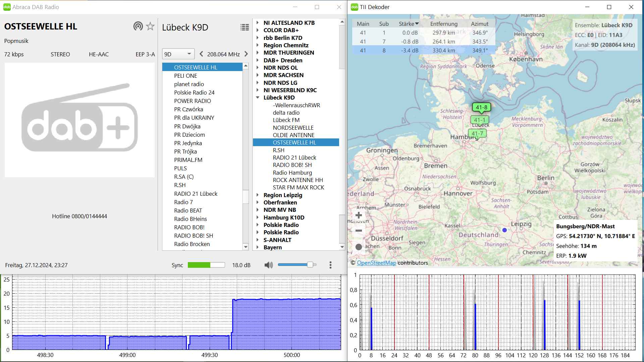The width and height of the screenshot is (644, 362).
Task: Open the OpenStreetMap link
Action: [x=376, y=263]
